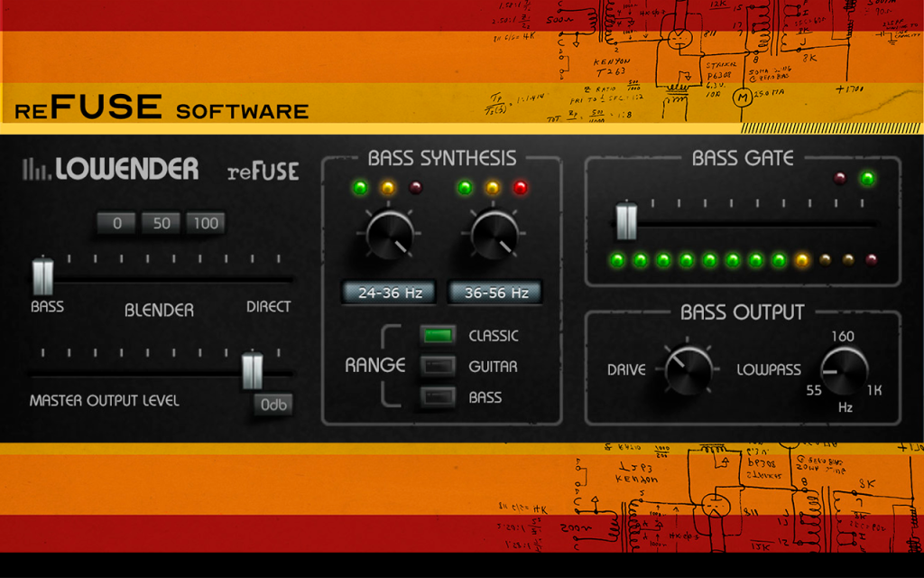
Task: Click the reFuse logo beside Lowender
Action: (x=263, y=171)
